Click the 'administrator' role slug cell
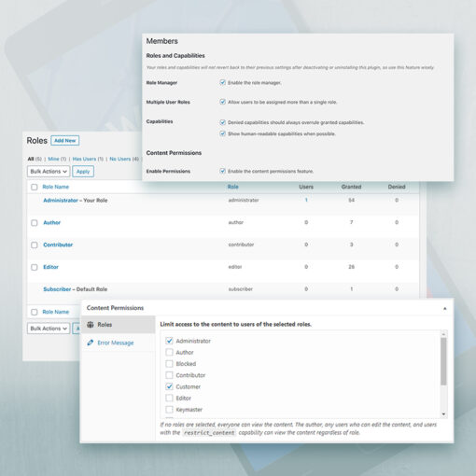 click(x=244, y=200)
